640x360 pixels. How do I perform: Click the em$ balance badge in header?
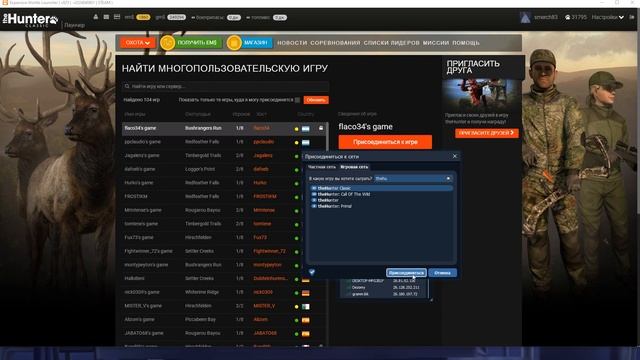[143, 17]
